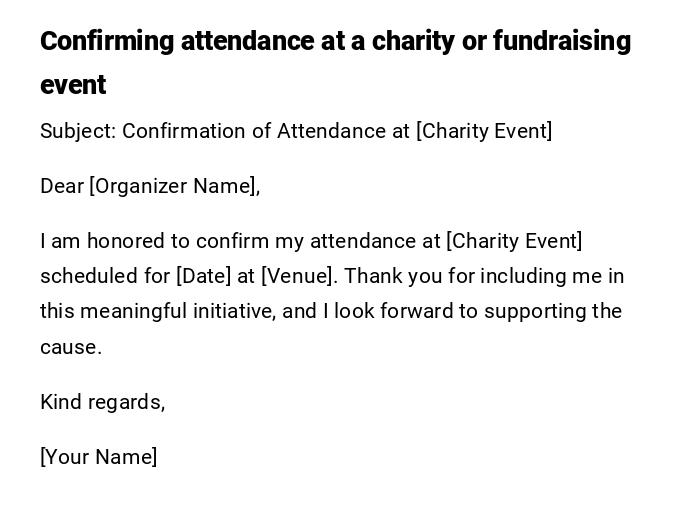Select the [Organizer Name] placeholder

click(x=173, y=186)
